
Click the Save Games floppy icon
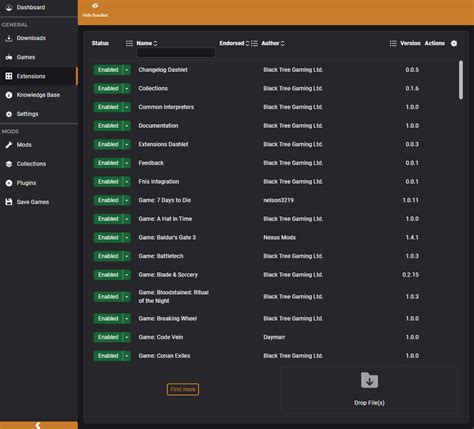point(9,202)
